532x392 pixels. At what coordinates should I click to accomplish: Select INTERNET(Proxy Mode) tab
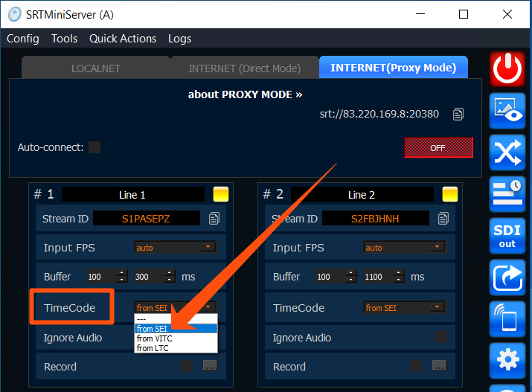click(x=393, y=68)
